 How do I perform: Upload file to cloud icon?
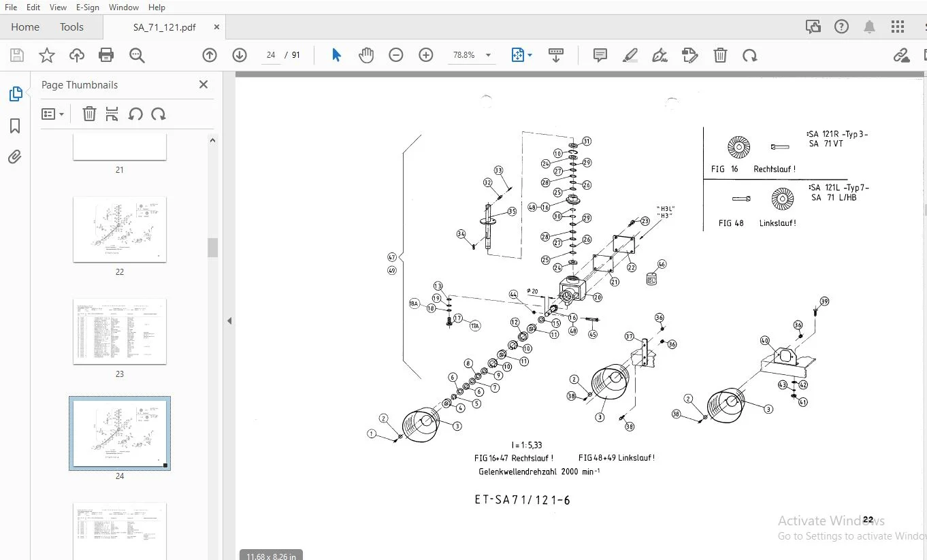[x=77, y=56]
